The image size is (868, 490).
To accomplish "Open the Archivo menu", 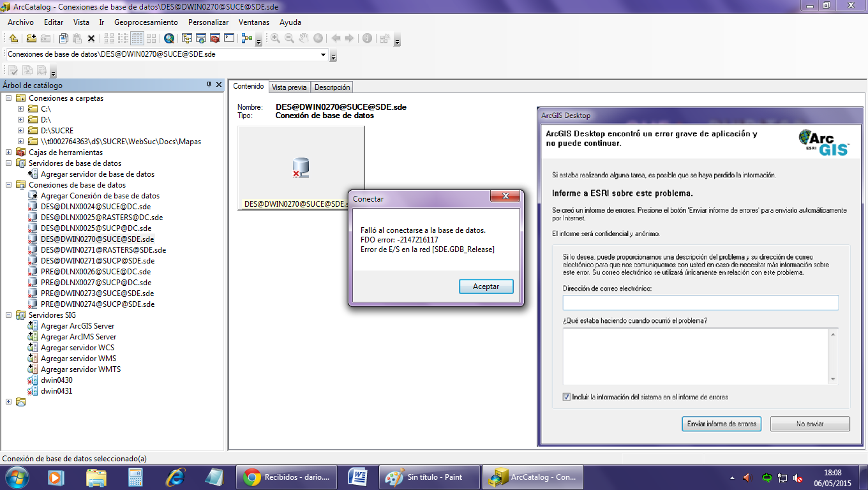I will pyautogui.click(x=21, y=22).
